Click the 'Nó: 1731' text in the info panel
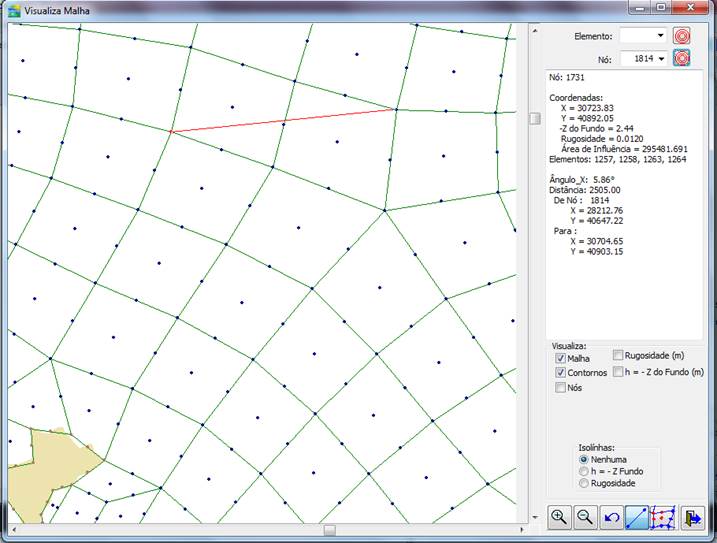Screen dimensions: 717x543 (x=567, y=77)
